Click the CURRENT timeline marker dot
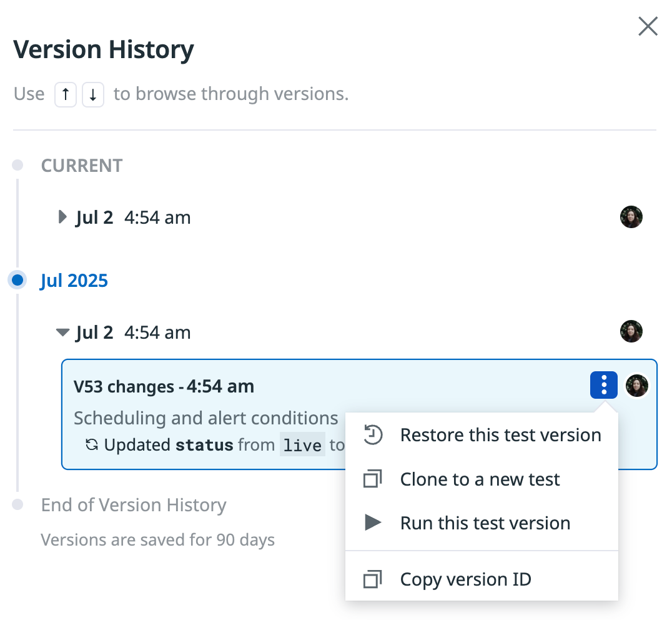 tap(17, 165)
